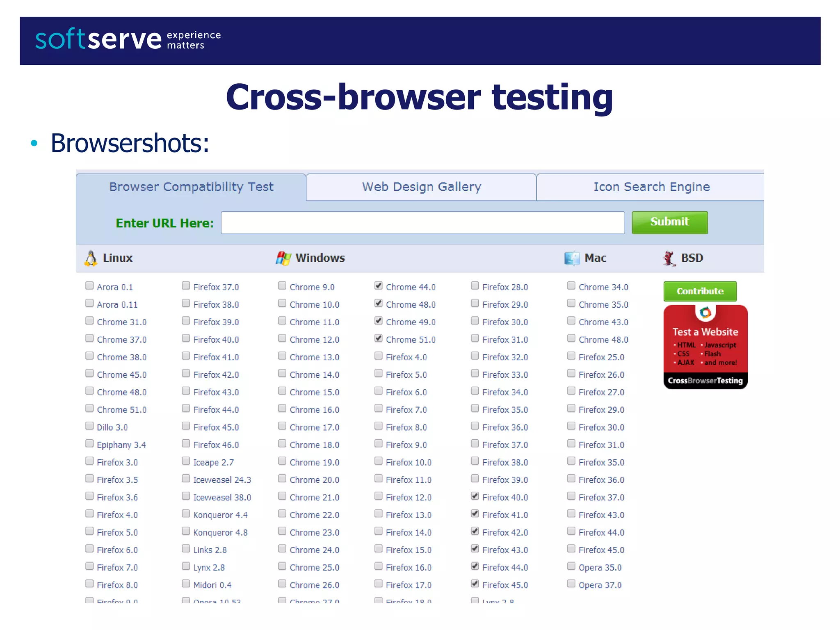Disable the Windows Chrome 51.0 checkbox
Screen dimensions: 840x630
pyautogui.click(x=379, y=338)
